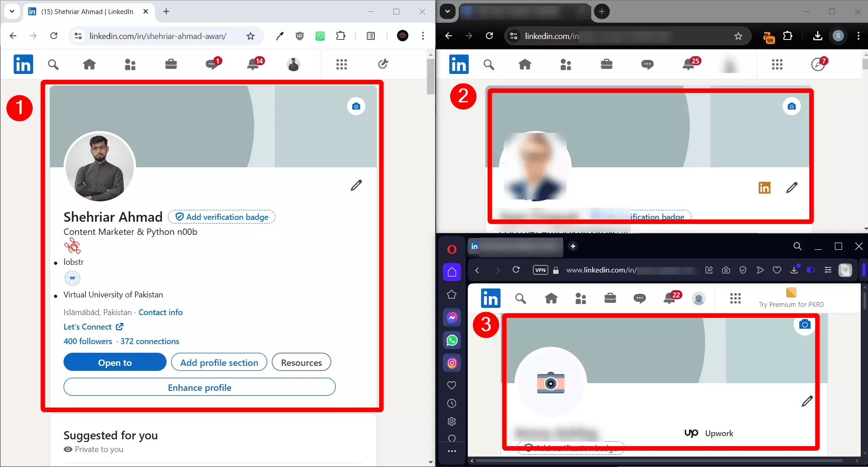Open Messenger from the Opera sidebar
This screenshot has height=467, width=868.
point(452,317)
